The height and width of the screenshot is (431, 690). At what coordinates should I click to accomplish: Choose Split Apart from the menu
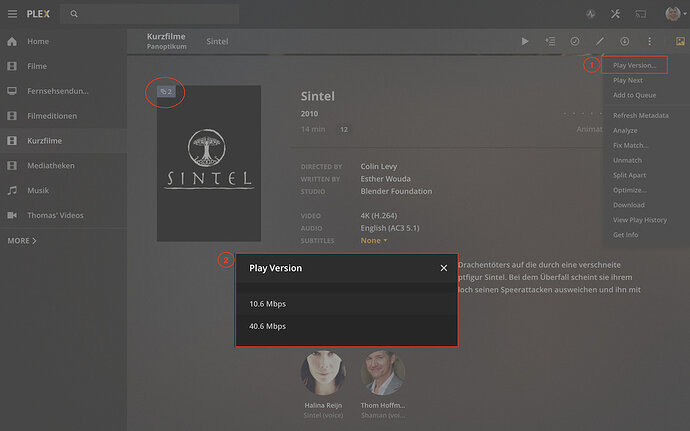(630, 175)
